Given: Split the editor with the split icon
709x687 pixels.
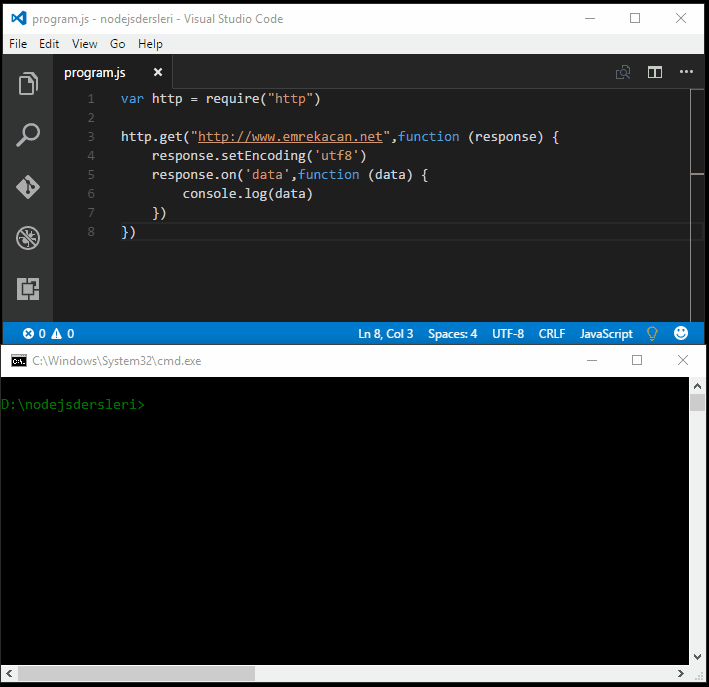Looking at the screenshot, I should (x=655, y=72).
